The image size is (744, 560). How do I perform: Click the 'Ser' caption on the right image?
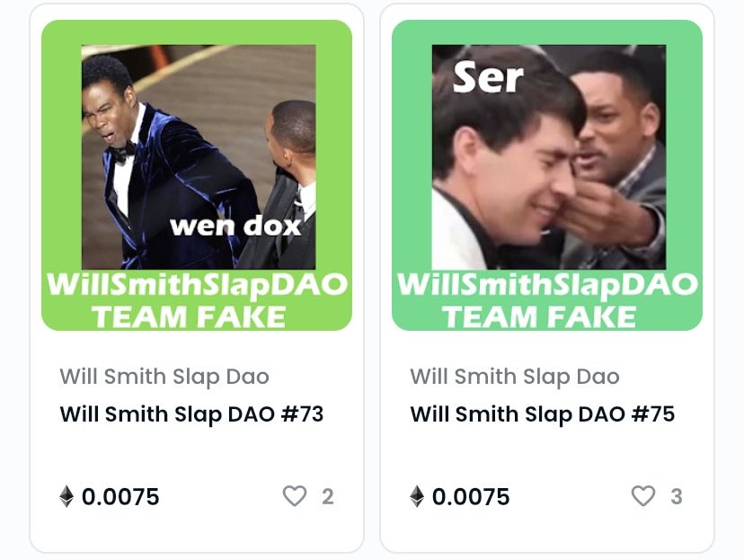tap(488, 77)
